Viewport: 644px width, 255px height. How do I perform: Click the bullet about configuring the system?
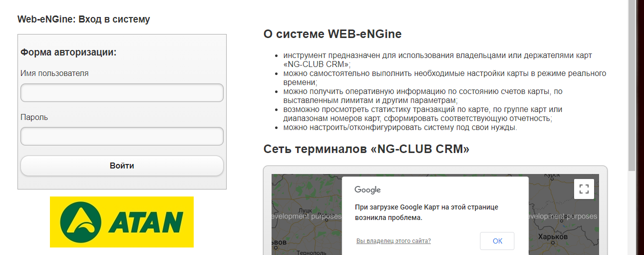400,127
